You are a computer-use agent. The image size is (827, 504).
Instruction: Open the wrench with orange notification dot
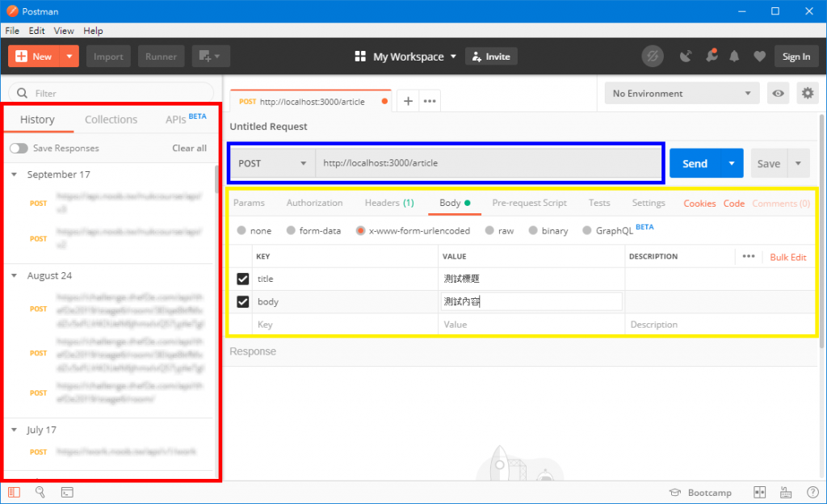712,56
